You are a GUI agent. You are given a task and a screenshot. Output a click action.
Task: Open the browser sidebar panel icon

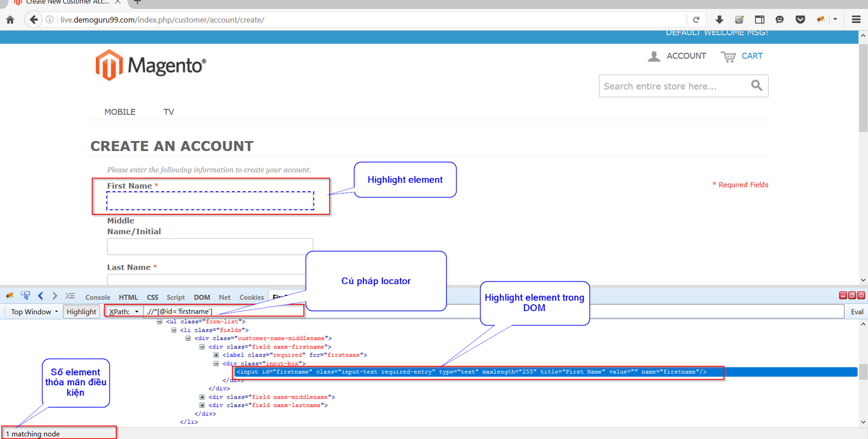(x=760, y=20)
